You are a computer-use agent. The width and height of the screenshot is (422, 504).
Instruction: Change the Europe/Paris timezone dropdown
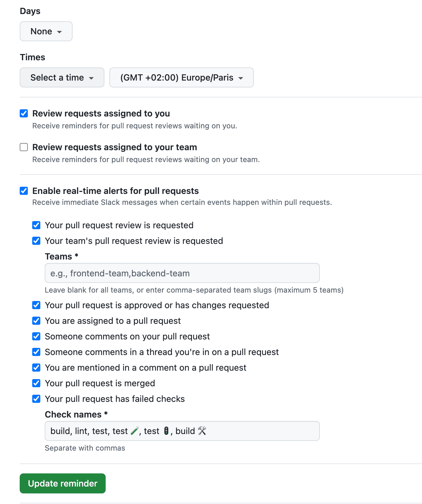click(181, 77)
